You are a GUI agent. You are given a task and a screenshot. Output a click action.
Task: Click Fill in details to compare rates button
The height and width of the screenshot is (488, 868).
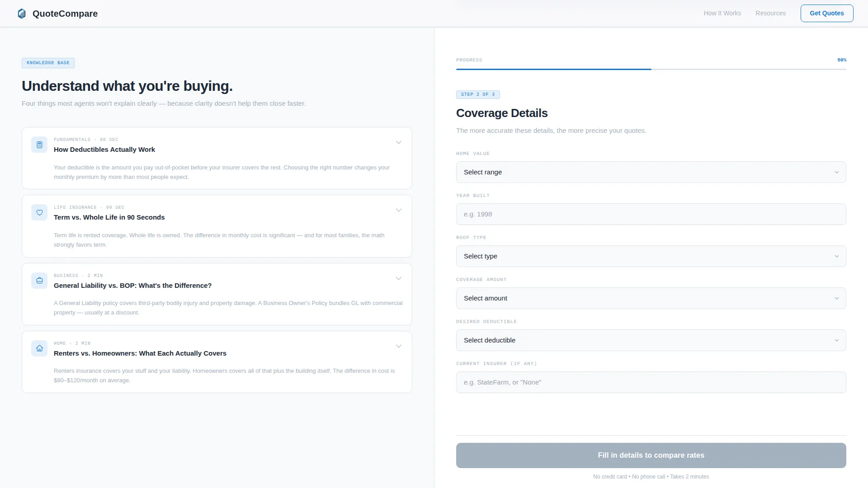pyautogui.click(x=651, y=455)
